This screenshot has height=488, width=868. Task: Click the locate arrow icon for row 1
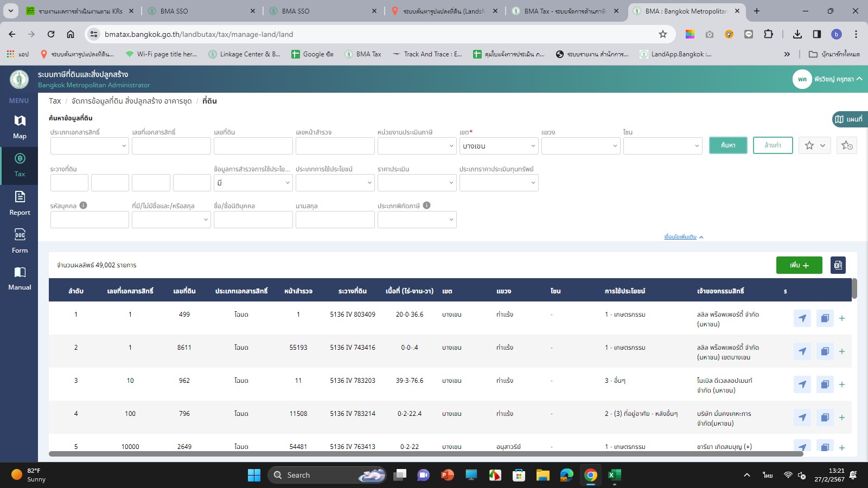pos(802,318)
